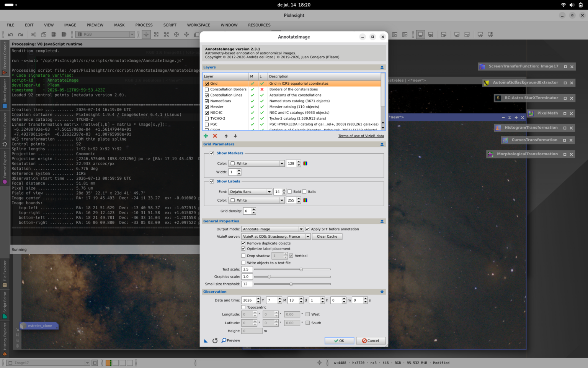The image size is (588, 368).
Task: Open the SCRIPT menu
Action: click(170, 25)
